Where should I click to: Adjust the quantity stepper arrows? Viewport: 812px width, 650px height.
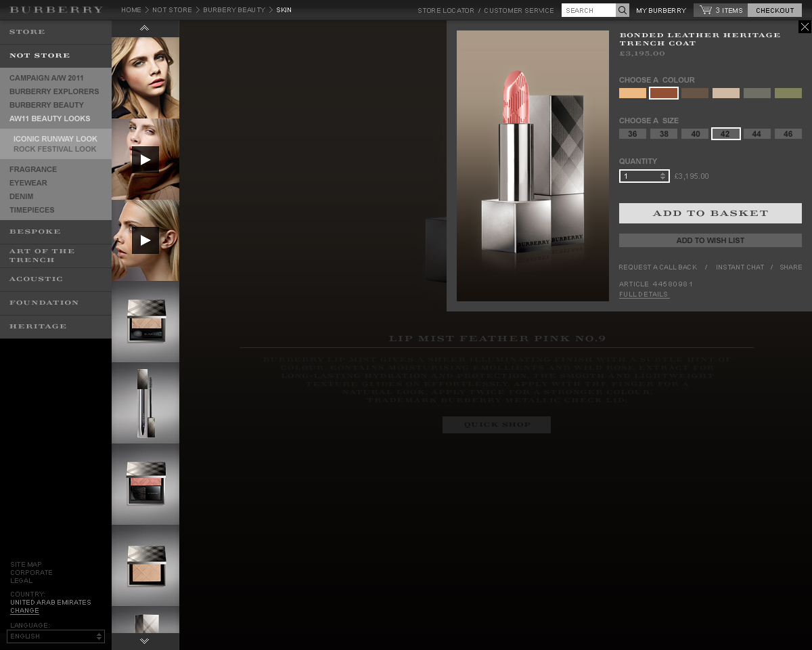(x=663, y=176)
